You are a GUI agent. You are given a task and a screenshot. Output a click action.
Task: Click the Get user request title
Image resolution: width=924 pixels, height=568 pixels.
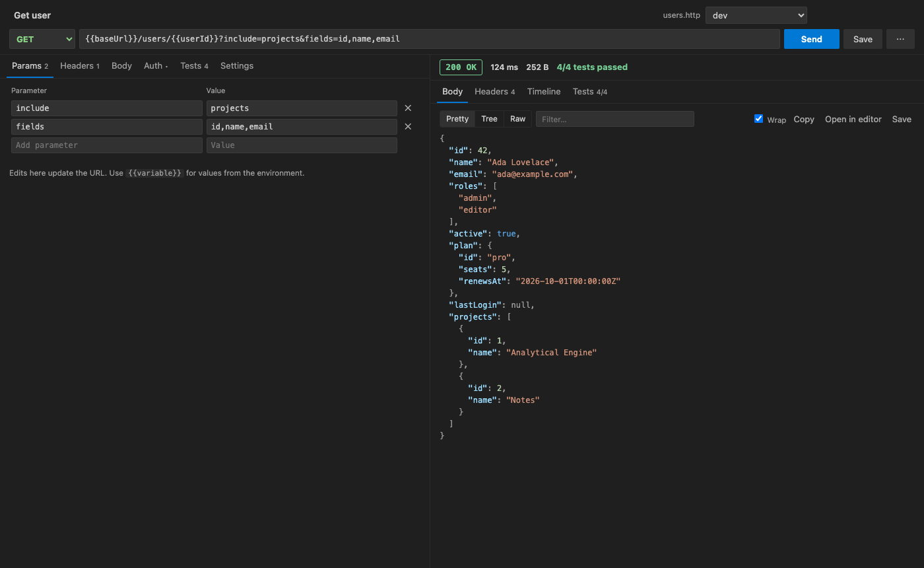pos(32,15)
